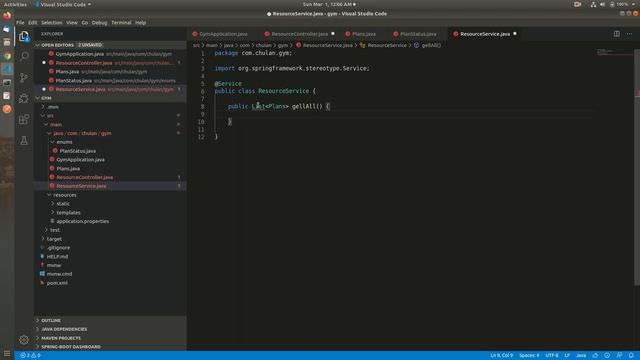Launch Firefox from the Ubuntu dock
This screenshot has width=640, height=360.
(x=7, y=16)
